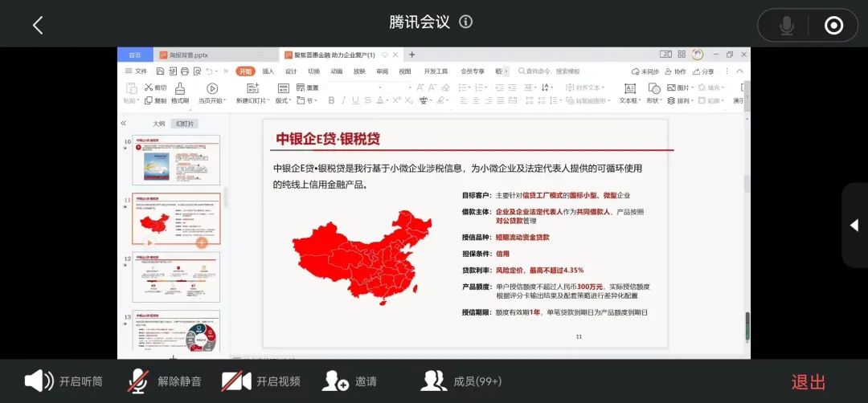The image size is (868, 403).
Task: Open the 动画 ribbon tab
Action: coord(337,71)
